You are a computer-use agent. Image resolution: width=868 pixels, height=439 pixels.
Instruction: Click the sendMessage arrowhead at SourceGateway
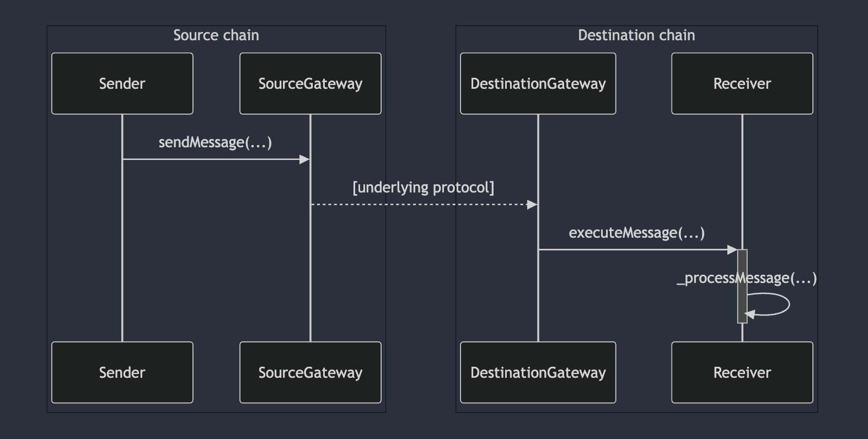coord(304,159)
